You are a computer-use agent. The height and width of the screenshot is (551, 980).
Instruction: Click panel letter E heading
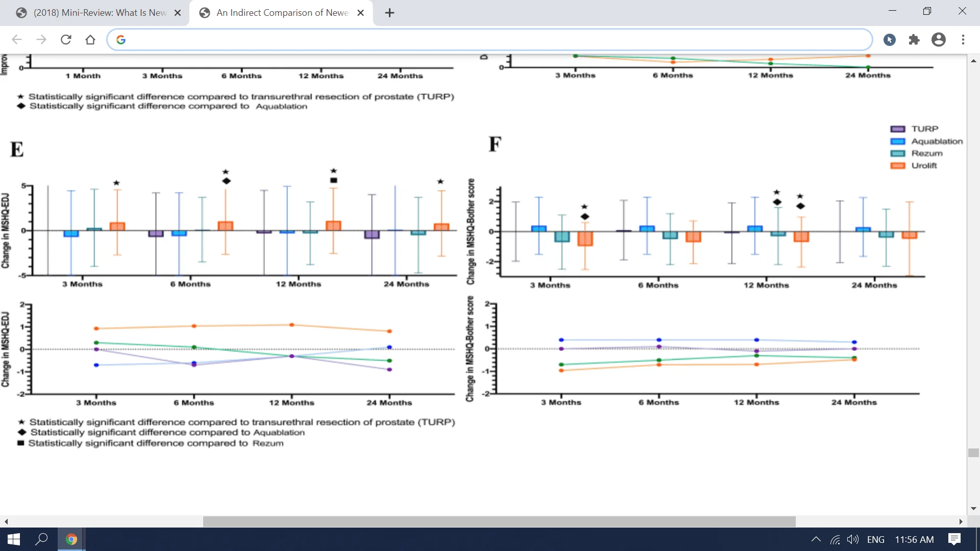[17, 150]
